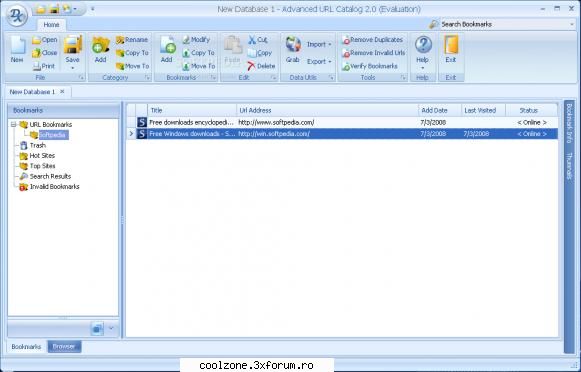This screenshot has height=372, width=581.
Task: Click Bookmarks Copy To
Action: coord(198,53)
